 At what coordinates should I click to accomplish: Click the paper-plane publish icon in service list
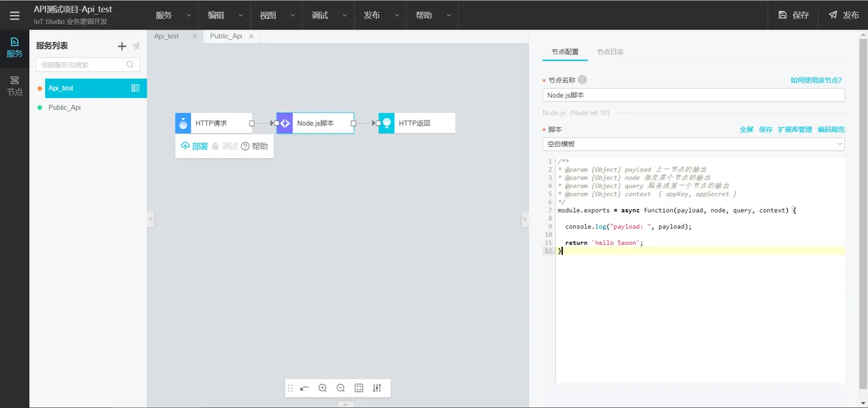136,46
